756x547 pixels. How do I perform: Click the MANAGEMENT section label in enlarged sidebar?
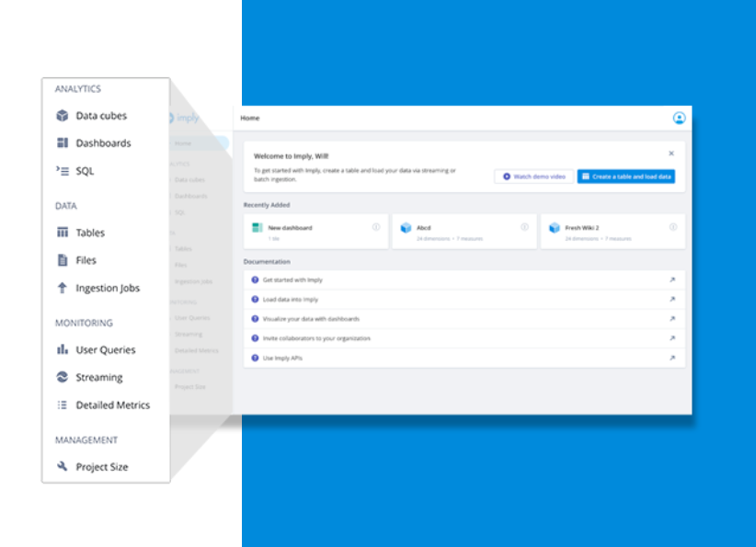[86, 440]
